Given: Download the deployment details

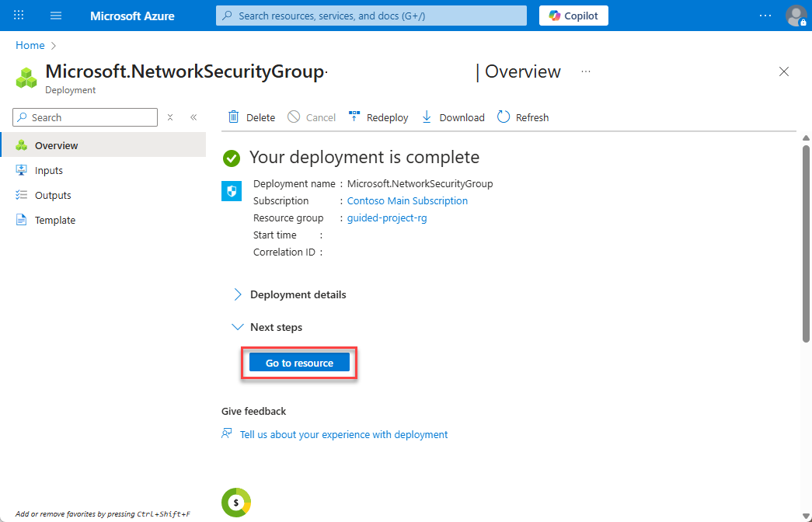Looking at the screenshot, I should tap(452, 117).
